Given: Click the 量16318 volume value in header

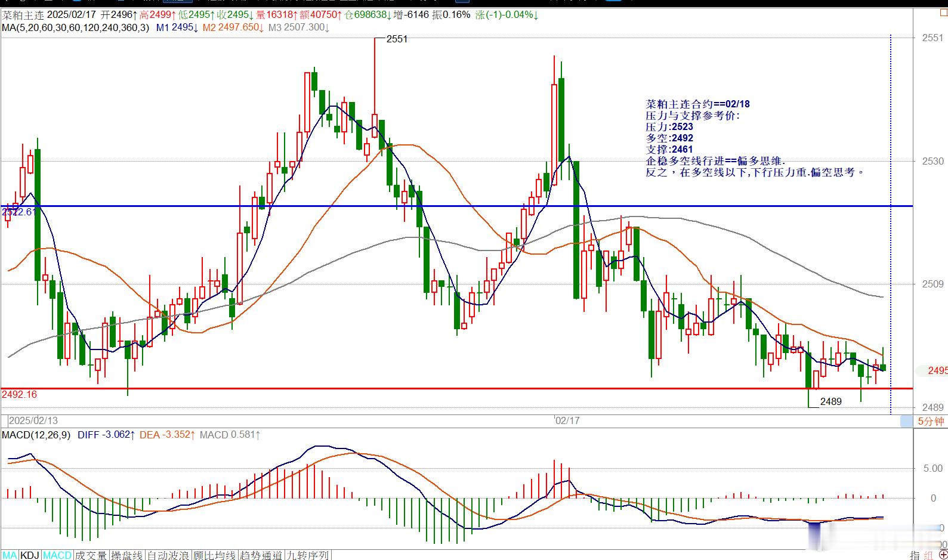Looking at the screenshot, I should click(277, 14).
